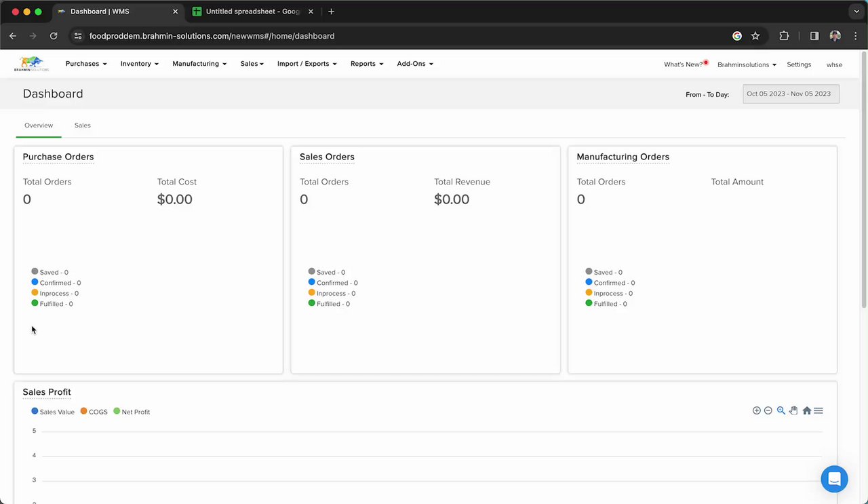Open the Settings link

(x=799, y=64)
